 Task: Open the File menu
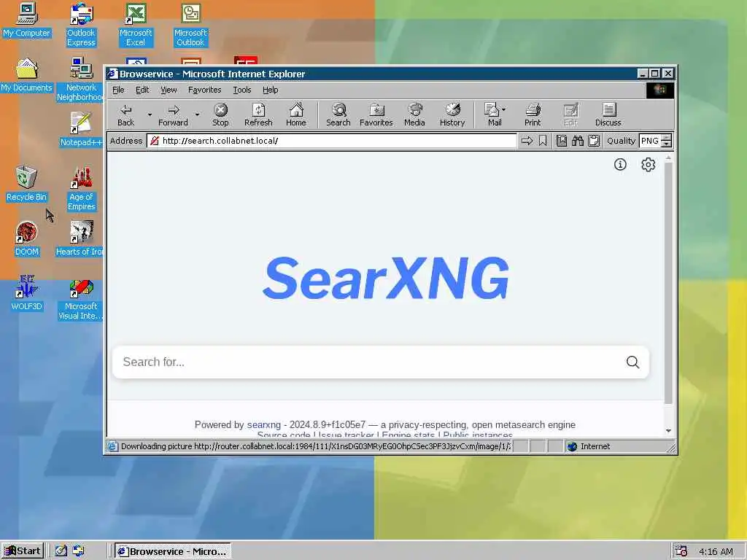point(118,90)
